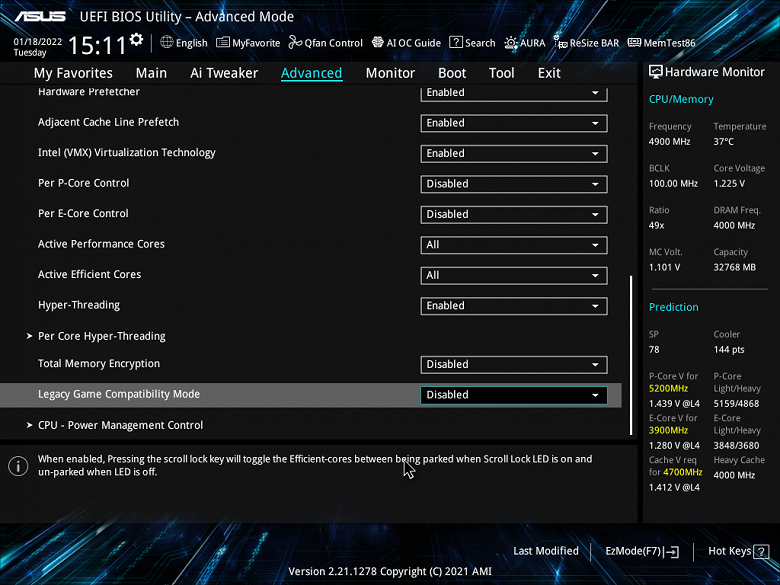
Task: Click the Search question mark icon
Action: click(x=456, y=42)
